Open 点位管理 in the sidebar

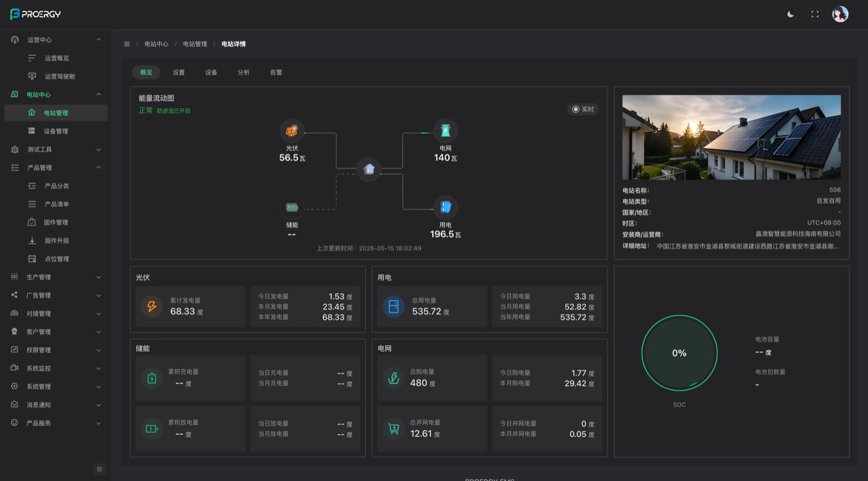pos(56,258)
